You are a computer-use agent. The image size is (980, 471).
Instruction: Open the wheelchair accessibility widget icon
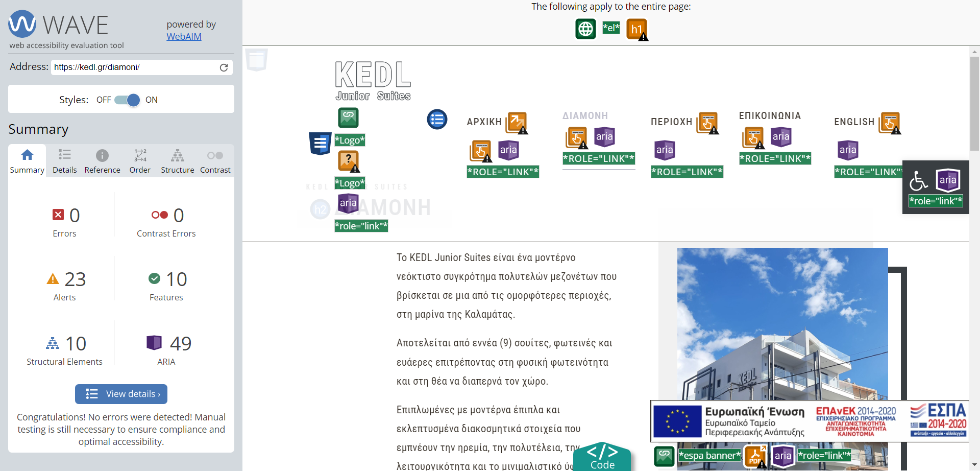tap(919, 180)
